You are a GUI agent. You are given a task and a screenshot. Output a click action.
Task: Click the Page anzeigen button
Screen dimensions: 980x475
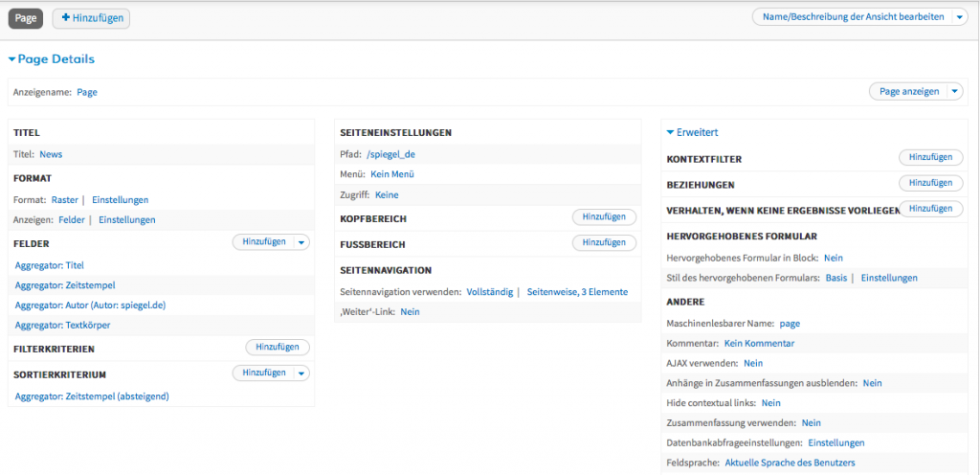click(908, 92)
